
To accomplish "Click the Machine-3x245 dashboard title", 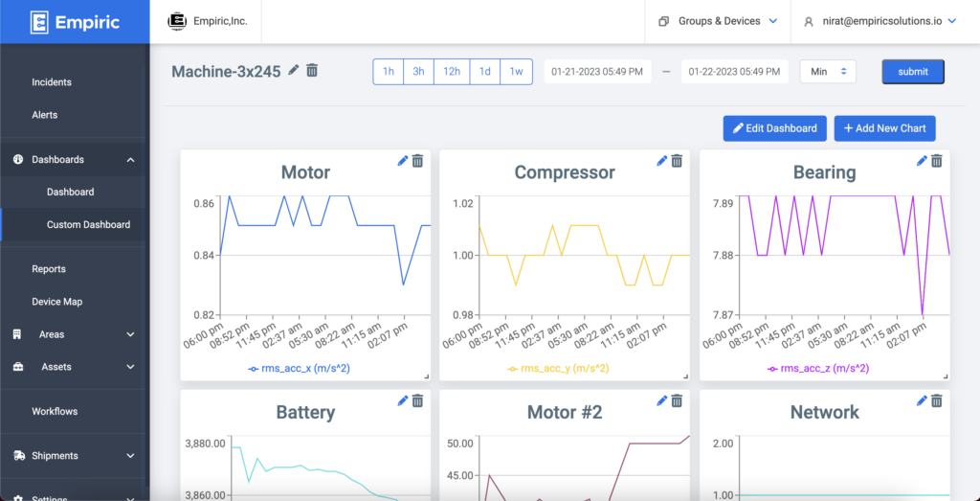I will click(x=226, y=71).
